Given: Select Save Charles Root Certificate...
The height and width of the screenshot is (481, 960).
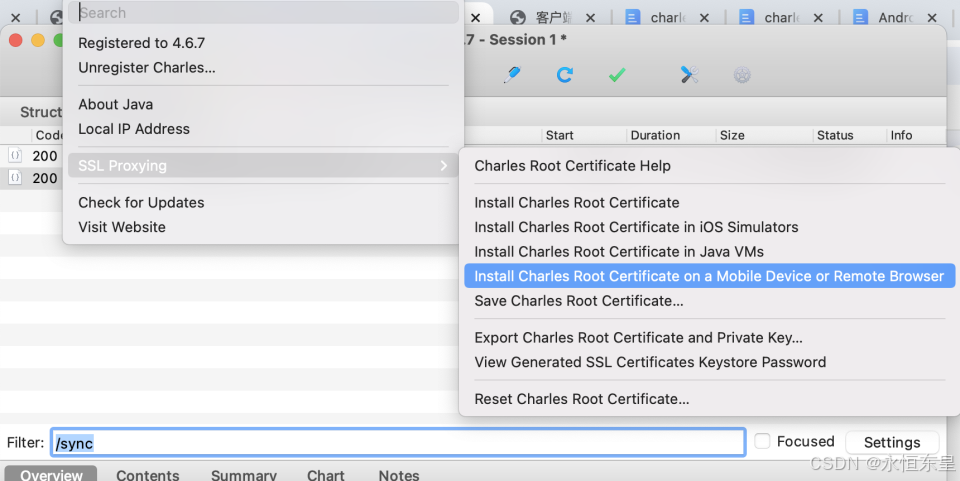Looking at the screenshot, I should (579, 300).
